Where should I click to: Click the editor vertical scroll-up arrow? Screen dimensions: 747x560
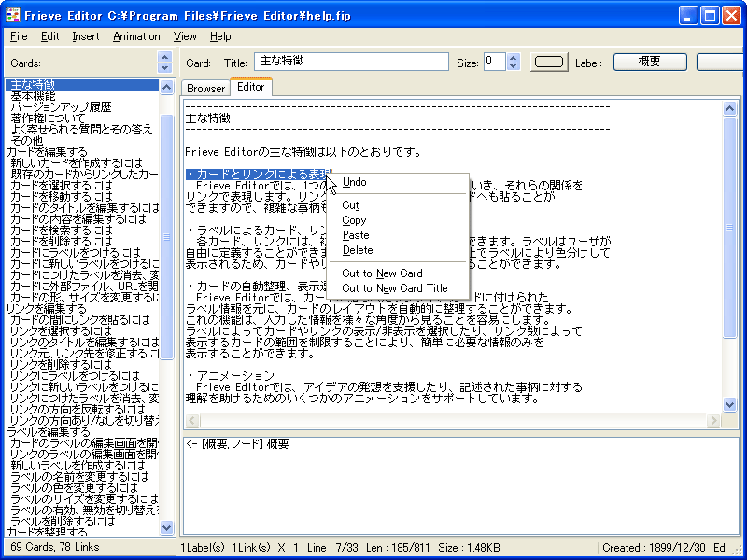tap(729, 109)
